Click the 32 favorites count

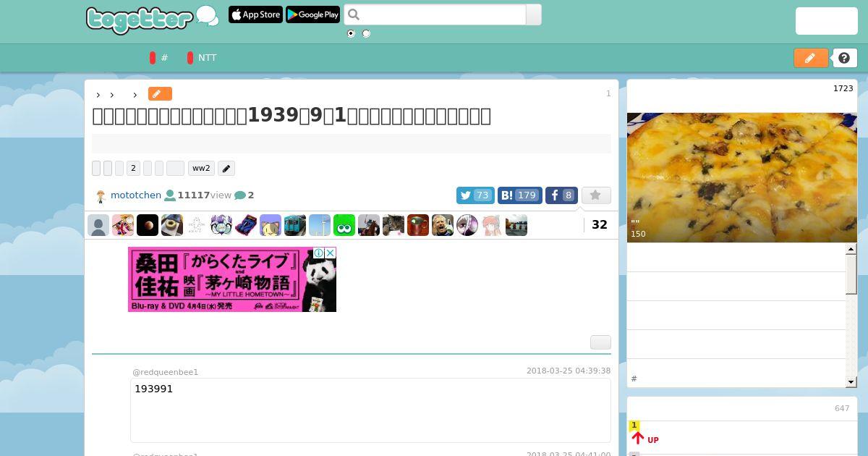(x=600, y=225)
